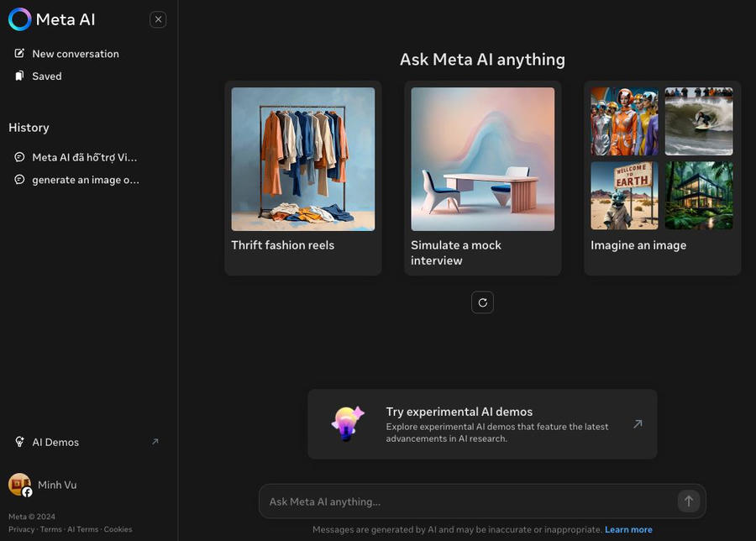This screenshot has width=756, height=541.
Task: Open the AI Terms footer link
Action: pyautogui.click(x=82, y=530)
